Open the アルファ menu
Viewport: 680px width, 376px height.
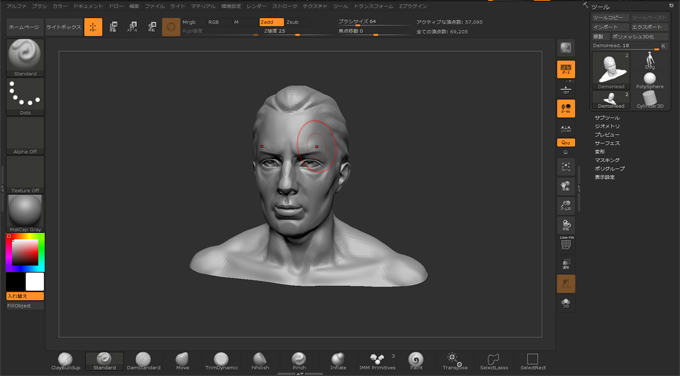(16, 7)
